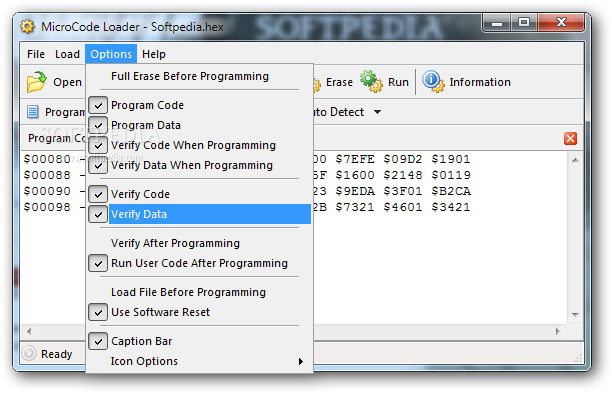
Task: Click hex value $09D2
Action: 403,159
